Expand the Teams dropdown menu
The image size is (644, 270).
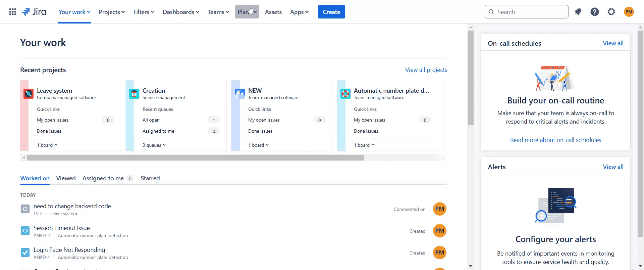(218, 12)
